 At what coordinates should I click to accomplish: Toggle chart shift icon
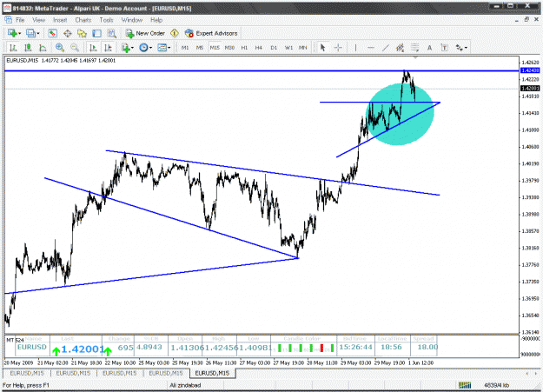tap(108, 48)
